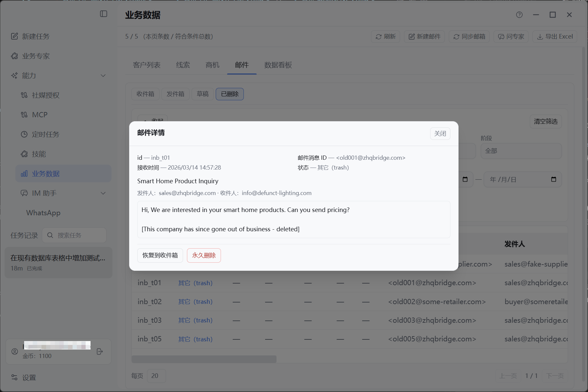Image resolution: width=588 pixels, height=392 pixels.
Task: Toggle the sidebar collapse icon
Action: click(104, 14)
